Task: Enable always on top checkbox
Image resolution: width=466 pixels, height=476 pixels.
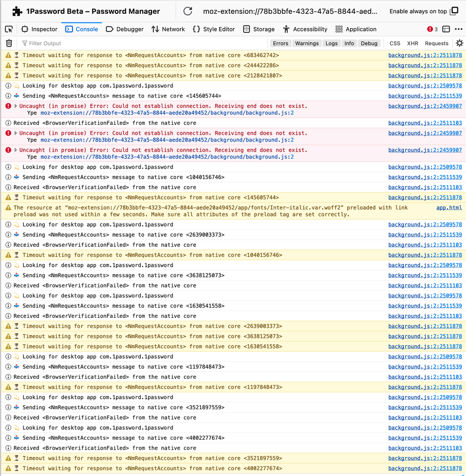Action: coord(455,11)
